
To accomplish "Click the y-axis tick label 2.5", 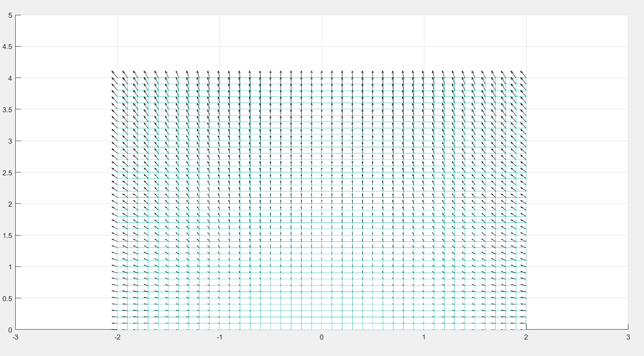I will click(7, 172).
